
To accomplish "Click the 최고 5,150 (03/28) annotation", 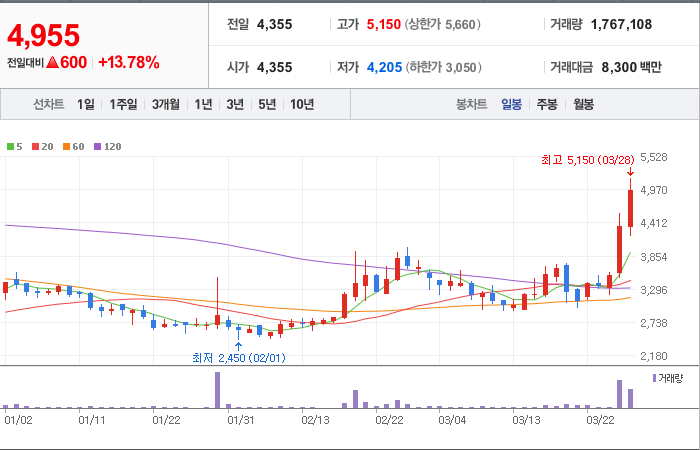I will [x=588, y=160].
